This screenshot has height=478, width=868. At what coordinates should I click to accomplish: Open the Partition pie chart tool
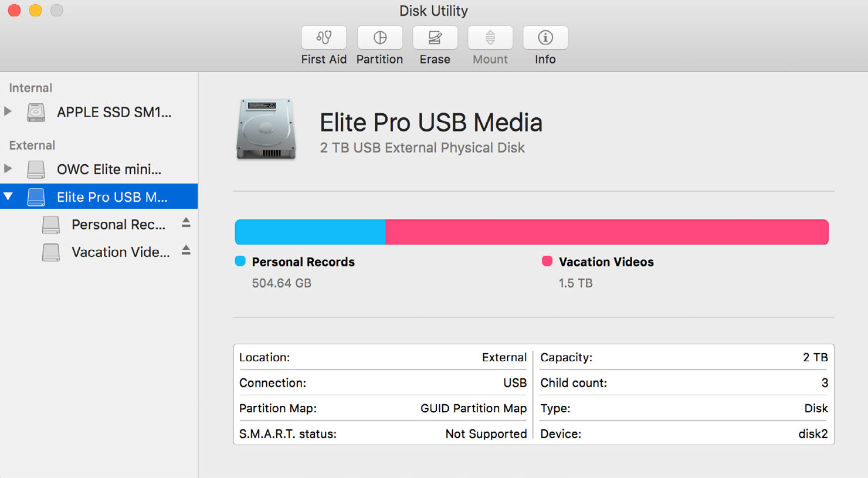[x=379, y=38]
